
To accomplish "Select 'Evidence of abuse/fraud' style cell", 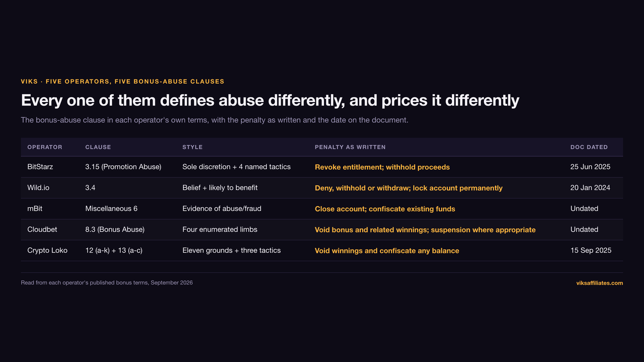I will 222,209.
